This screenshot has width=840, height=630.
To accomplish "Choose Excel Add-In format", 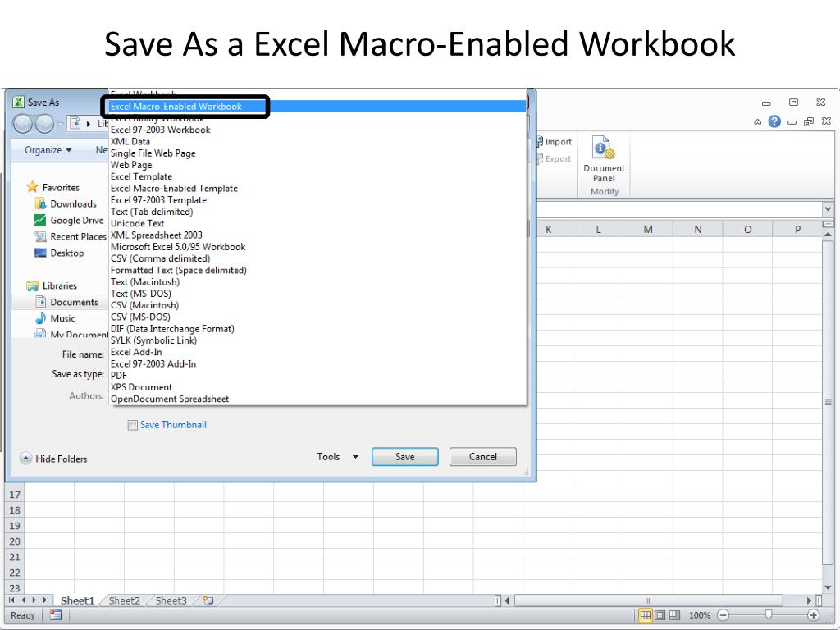I will [317, 352].
